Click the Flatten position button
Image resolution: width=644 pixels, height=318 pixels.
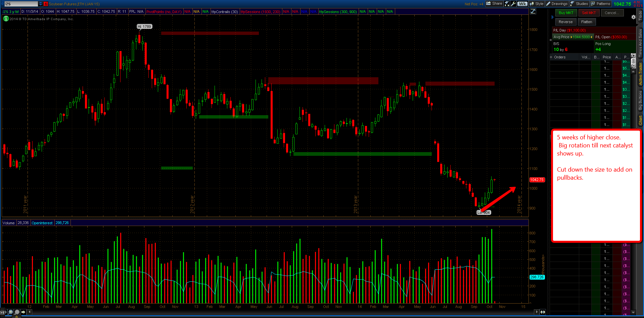point(587,22)
